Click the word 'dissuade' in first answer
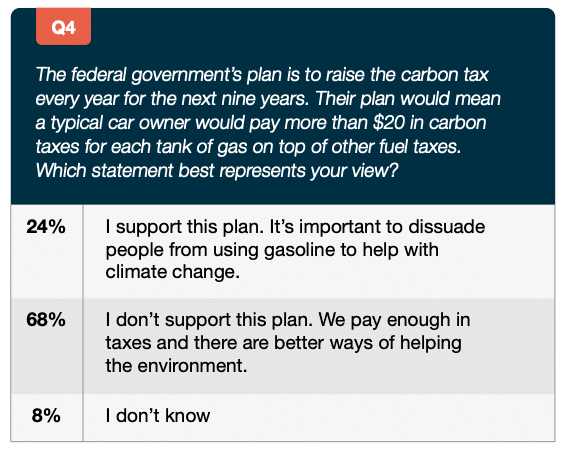The height and width of the screenshot is (461, 580). (x=446, y=226)
